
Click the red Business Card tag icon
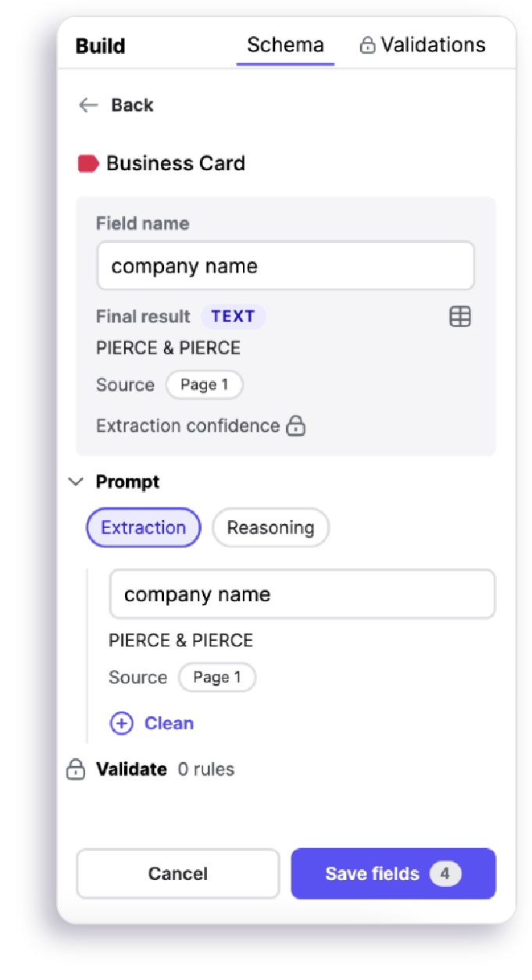pos(88,163)
